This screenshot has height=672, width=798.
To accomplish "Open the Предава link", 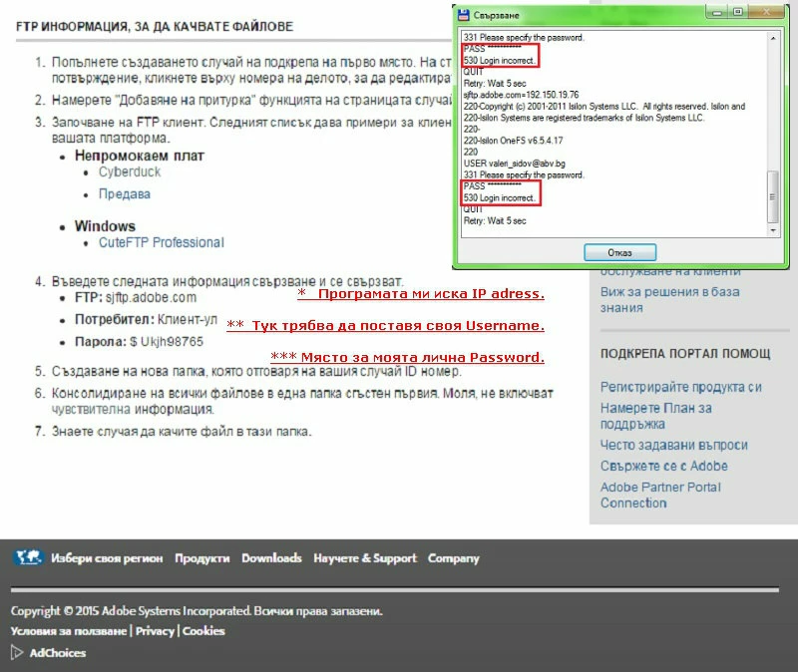I will [125, 193].
